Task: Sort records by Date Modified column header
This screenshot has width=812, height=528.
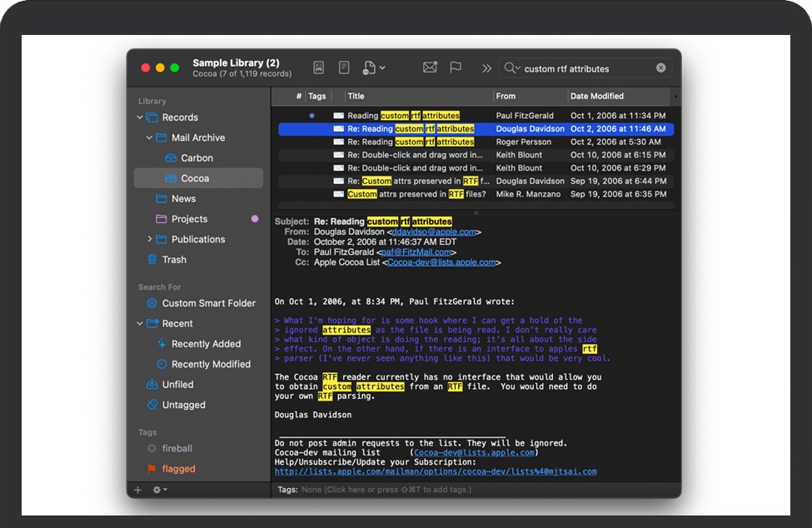Action: (x=596, y=97)
